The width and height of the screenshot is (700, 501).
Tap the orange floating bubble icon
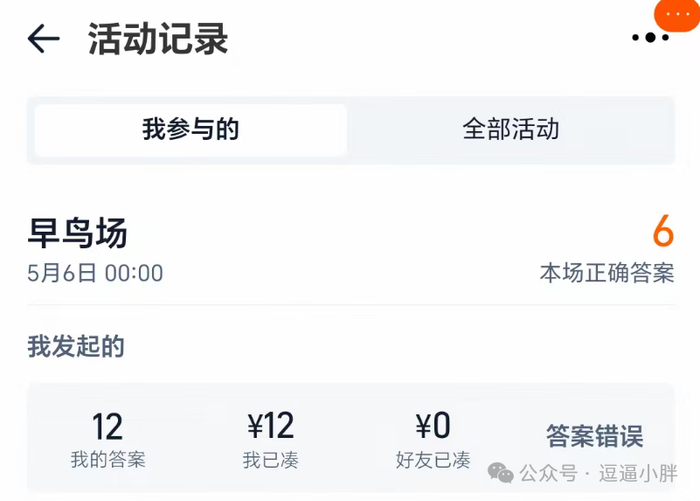(677, 14)
